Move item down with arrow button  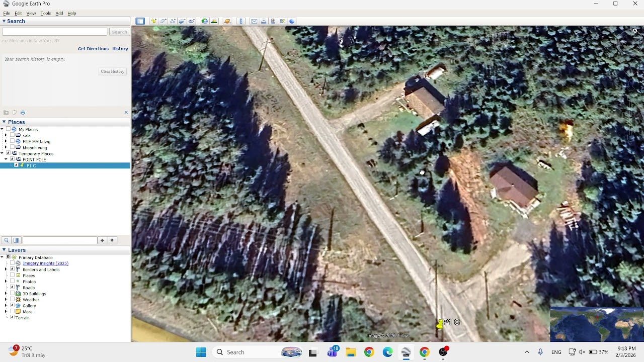112,240
